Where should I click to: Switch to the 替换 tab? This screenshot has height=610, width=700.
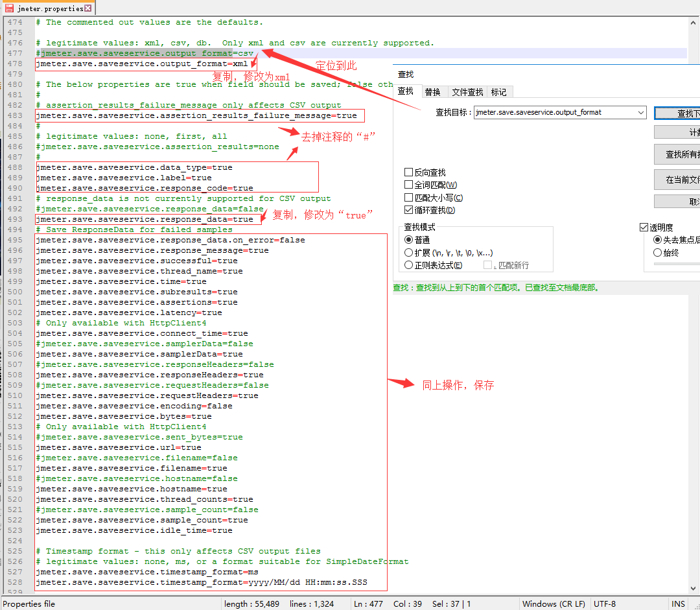[432, 92]
